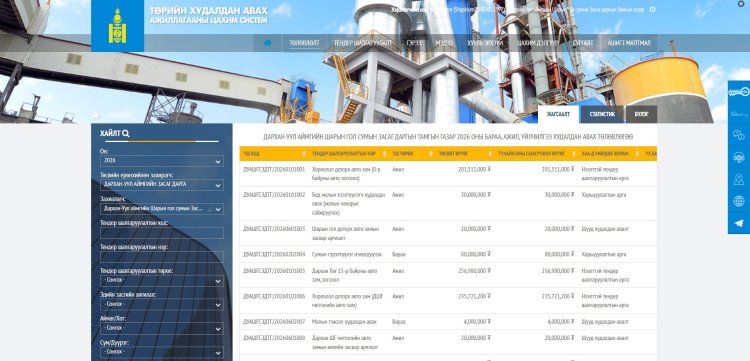Click code ДУАШГСЗДТ/20260101002
The width and height of the screenshot is (750, 361).
pos(274,195)
